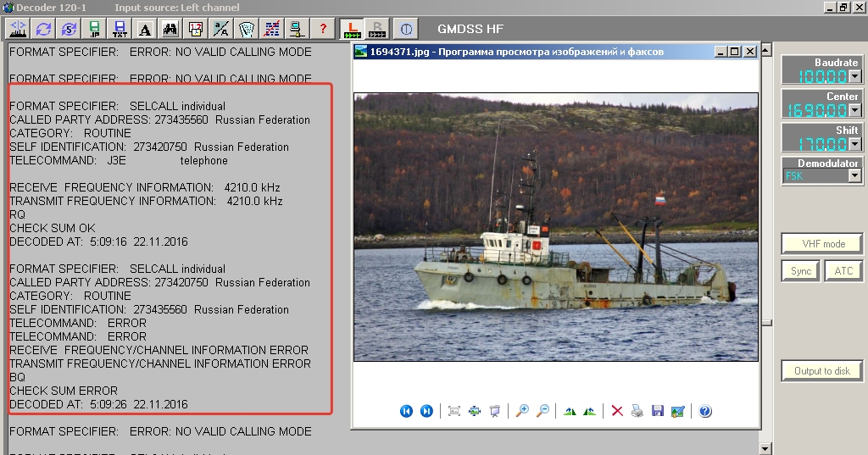
Task: Click the save as TXT toolbar icon
Action: [x=120, y=29]
